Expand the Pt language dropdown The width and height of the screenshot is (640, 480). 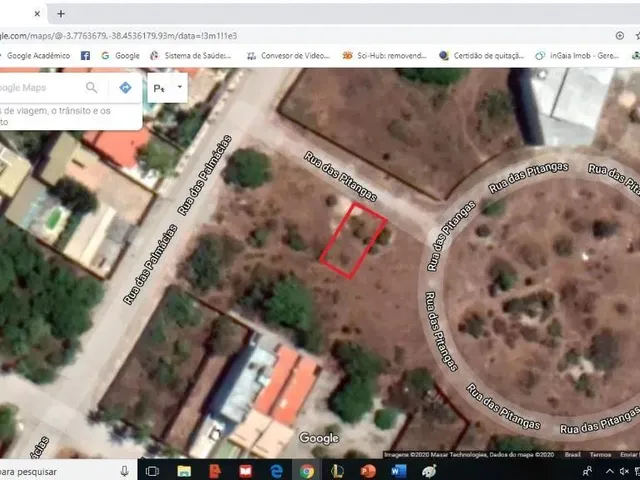pos(167,88)
